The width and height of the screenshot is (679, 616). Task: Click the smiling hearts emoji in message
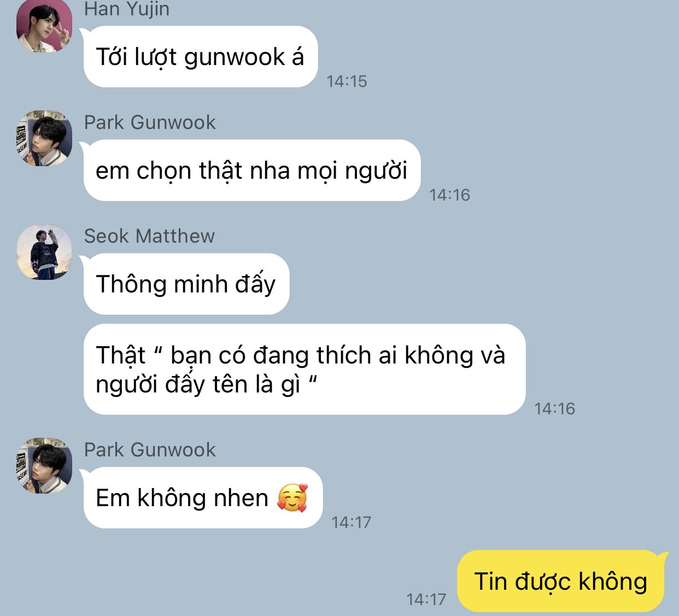(x=292, y=498)
